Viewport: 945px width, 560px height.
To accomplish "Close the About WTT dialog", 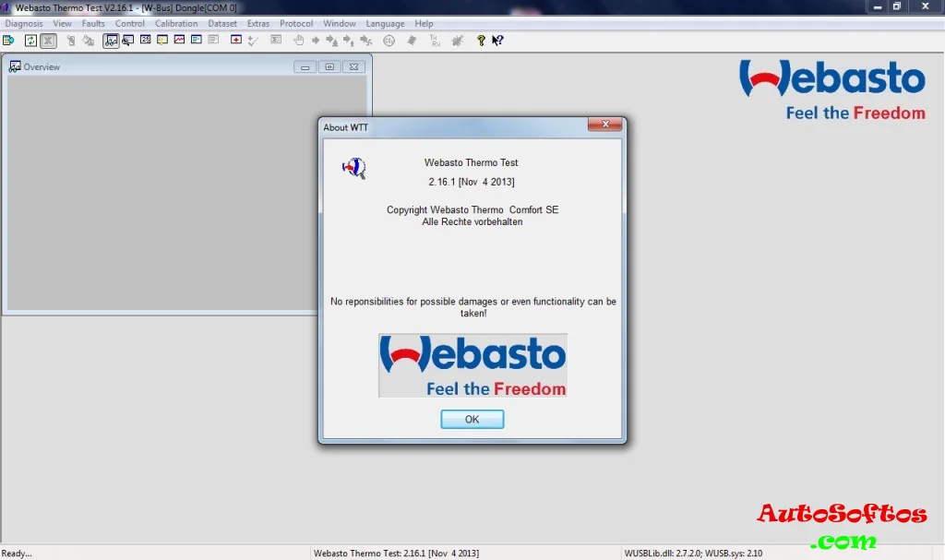I will pos(604,125).
